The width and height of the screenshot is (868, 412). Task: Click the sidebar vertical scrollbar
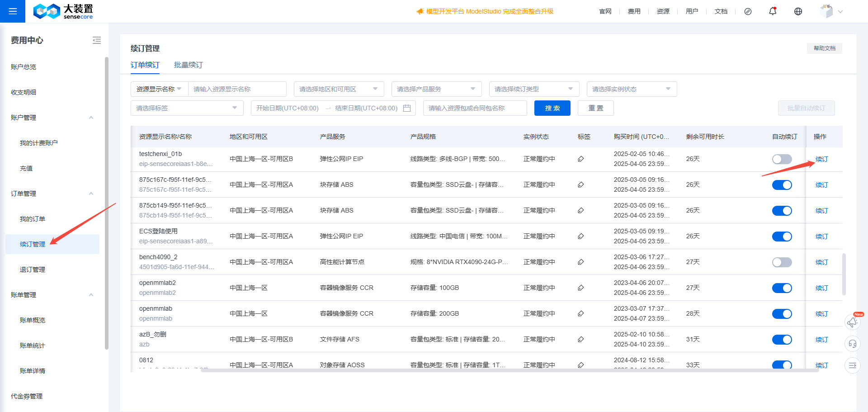(107, 203)
